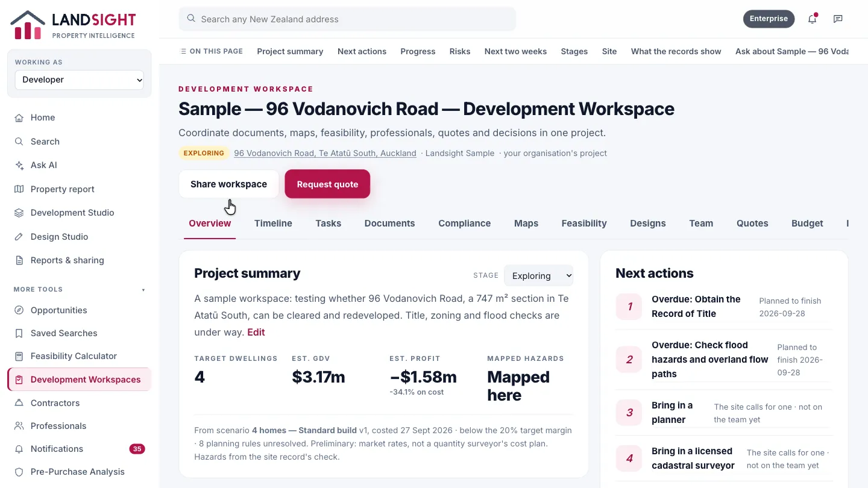This screenshot has width=868, height=488.
Task: Open the chat messages icon
Action: [x=838, y=19]
